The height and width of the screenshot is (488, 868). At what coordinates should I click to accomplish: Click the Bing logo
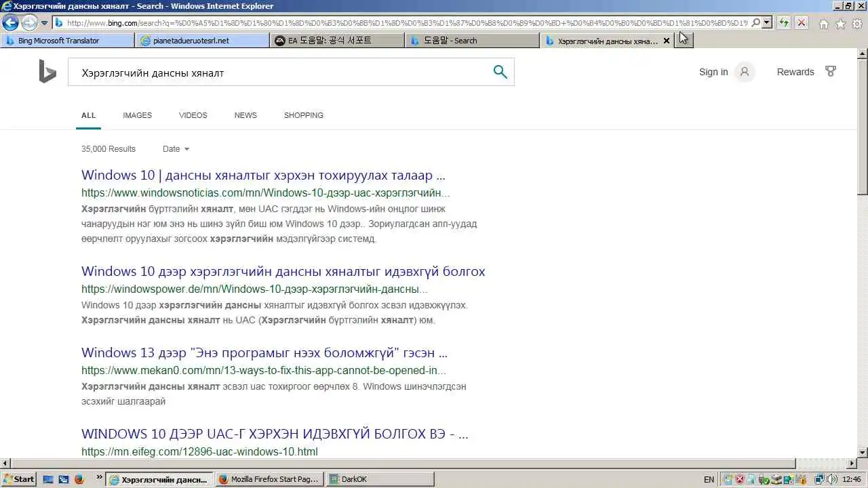pyautogui.click(x=47, y=72)
